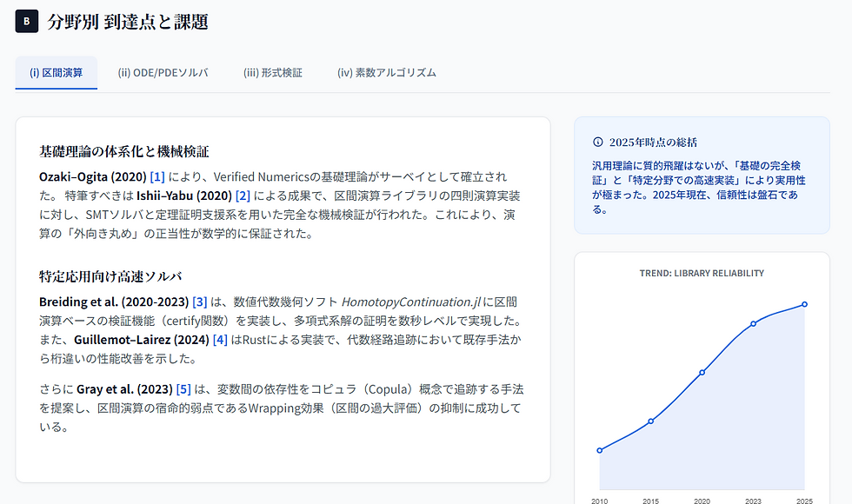Click the 2020 x-axis label

pos(702,501)
